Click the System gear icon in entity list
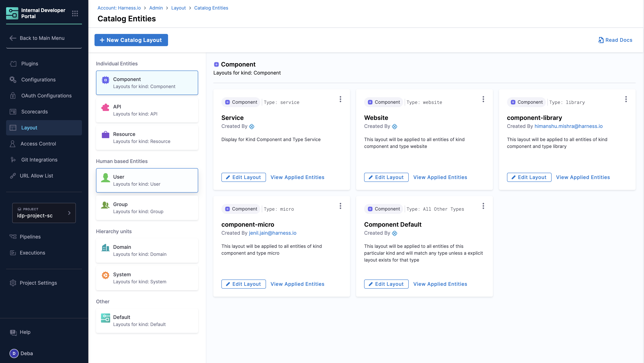This screenshot has width=644, height=363. (105, 275)
